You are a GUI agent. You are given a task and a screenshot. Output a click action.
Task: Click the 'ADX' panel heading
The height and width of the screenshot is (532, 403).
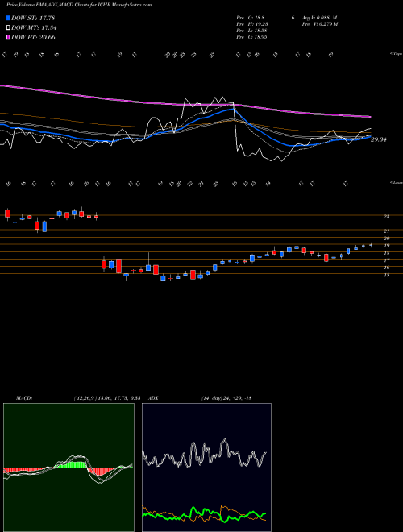(x=153, y=398)
